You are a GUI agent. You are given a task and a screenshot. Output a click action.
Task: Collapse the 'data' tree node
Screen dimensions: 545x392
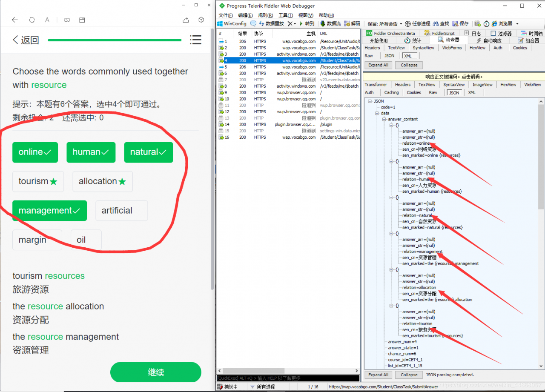377,113
